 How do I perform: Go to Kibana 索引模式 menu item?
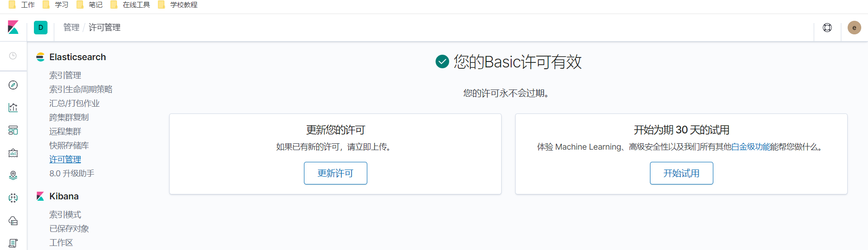coord(65,214)
